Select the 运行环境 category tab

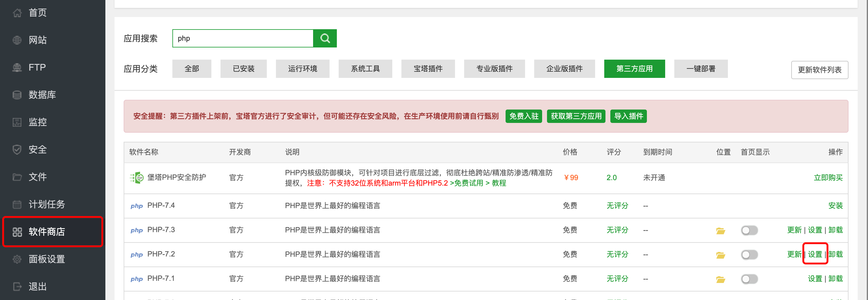(x=303, y=69)
